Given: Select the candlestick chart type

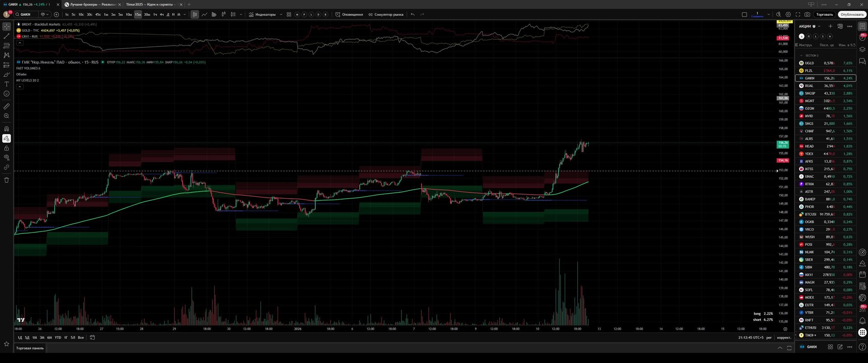Looking at the screenshot, I should pyautogui.click(x=194, y=14).
